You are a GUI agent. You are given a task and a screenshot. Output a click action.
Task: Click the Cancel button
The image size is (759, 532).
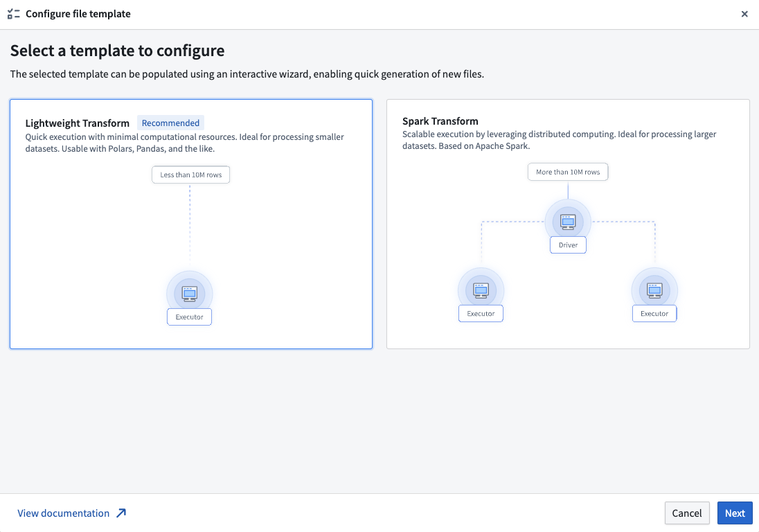[x=687, y=513]
